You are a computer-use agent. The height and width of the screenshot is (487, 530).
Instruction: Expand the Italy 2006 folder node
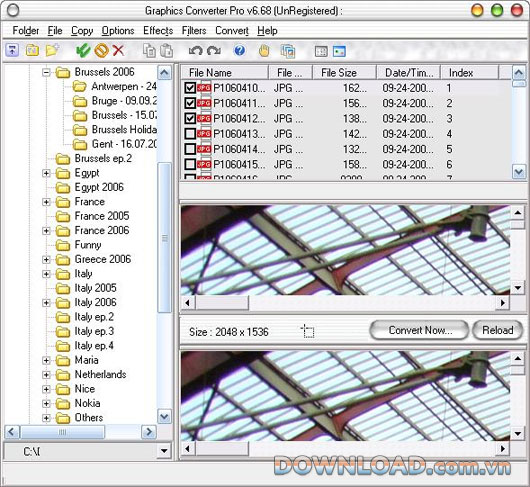[x=46, y=302]
